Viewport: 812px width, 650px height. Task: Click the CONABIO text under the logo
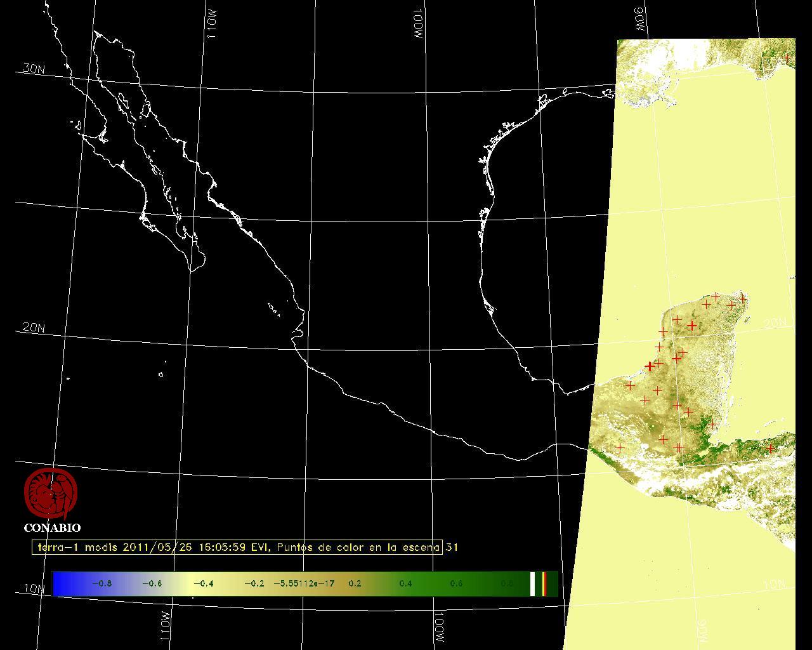52,528
